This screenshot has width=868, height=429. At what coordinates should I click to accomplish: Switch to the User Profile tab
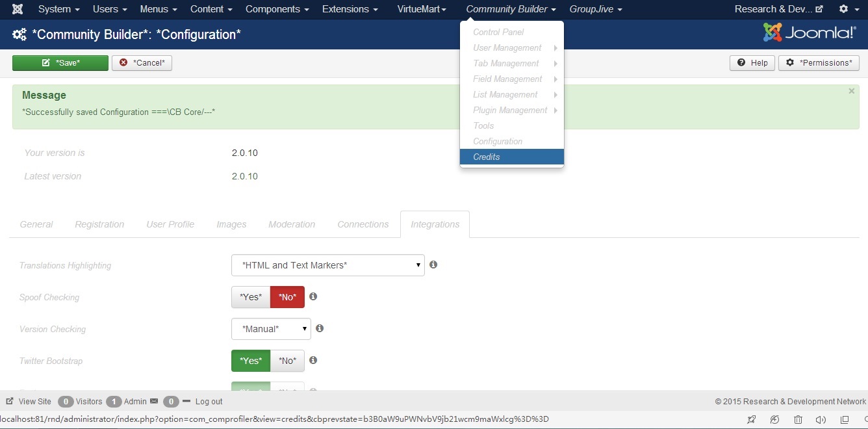[x=170, y=224]
